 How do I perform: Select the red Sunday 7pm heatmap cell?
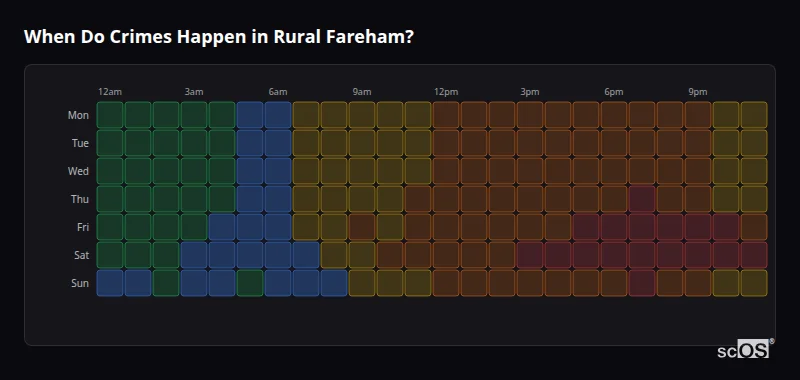click(642, 283)
